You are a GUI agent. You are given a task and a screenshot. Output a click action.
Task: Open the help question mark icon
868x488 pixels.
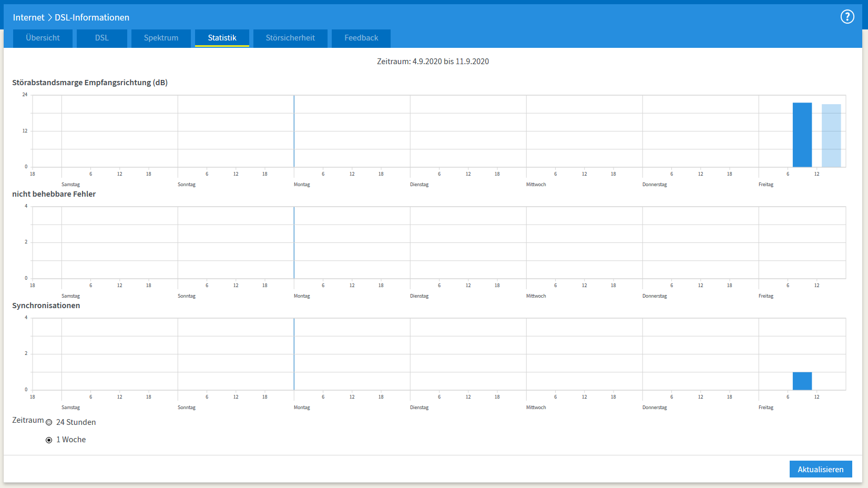point(847,17)
